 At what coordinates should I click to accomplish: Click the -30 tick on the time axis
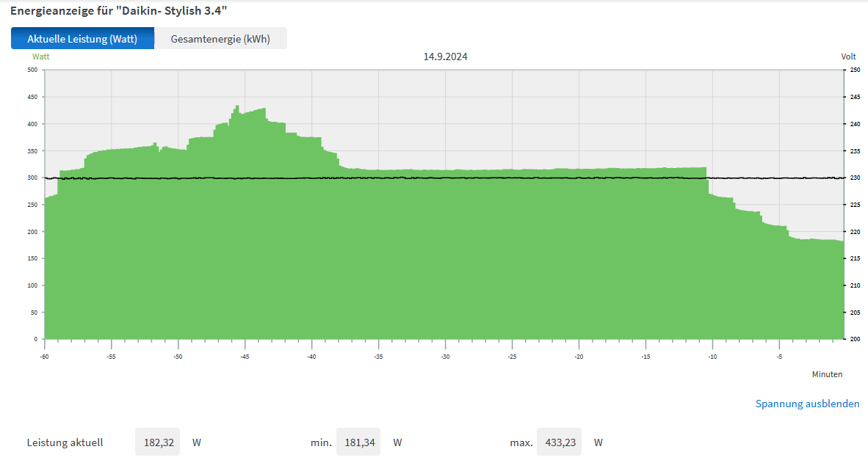pyautogui.click(x=445, y=357)
